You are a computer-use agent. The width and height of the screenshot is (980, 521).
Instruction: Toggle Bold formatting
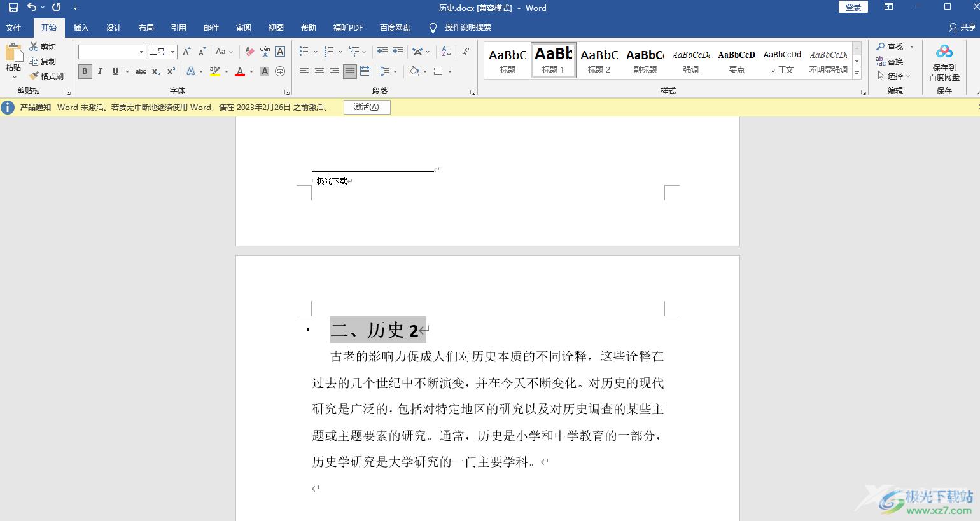[85, 71]
